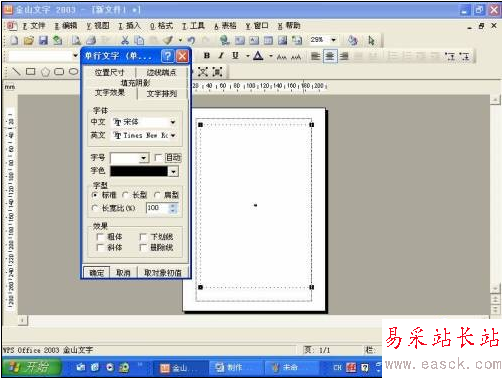The width and height of the screenshot is (502, 379).
Task: Click the 取对象初值 button
Action: (163, 273)
